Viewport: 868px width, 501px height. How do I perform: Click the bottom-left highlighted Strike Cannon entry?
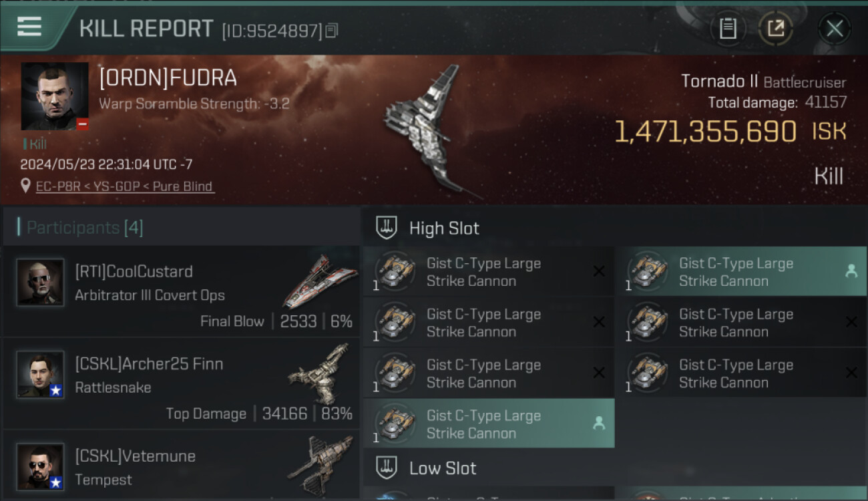click(x=489, y=424)
